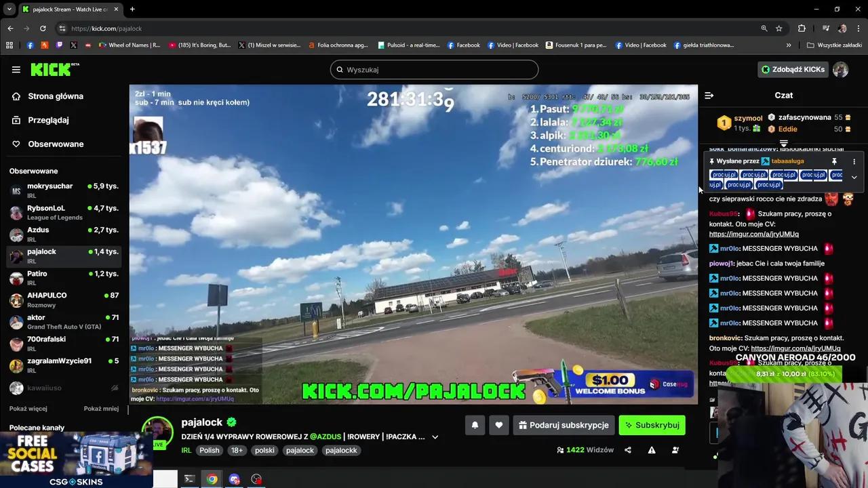Click the Chrome icon in the taskbar
Screen dimensions: 868x488
point(212,479)
